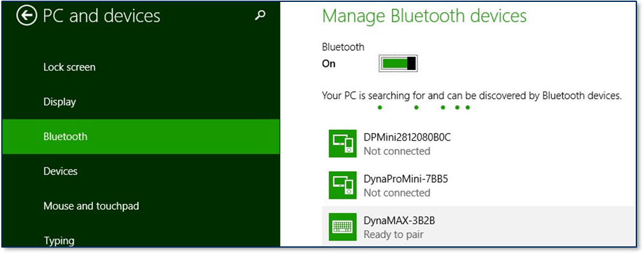Click the DPMini2812080B0C device icon
644x254 pixels.
342,143
